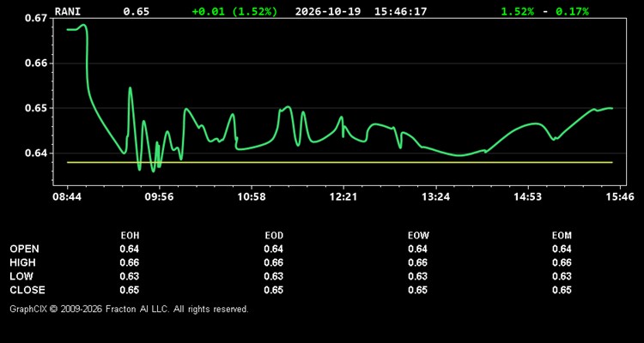
Task: Click the EOH column header
Action: pyautogui.click(x=130, y=236)
